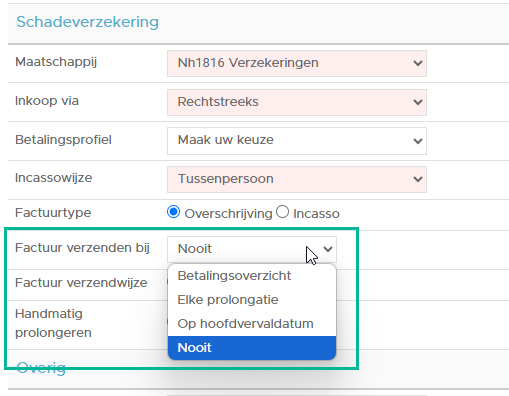Select the highlighted Nooit option
509x396 pixels.
pos(252,348)
